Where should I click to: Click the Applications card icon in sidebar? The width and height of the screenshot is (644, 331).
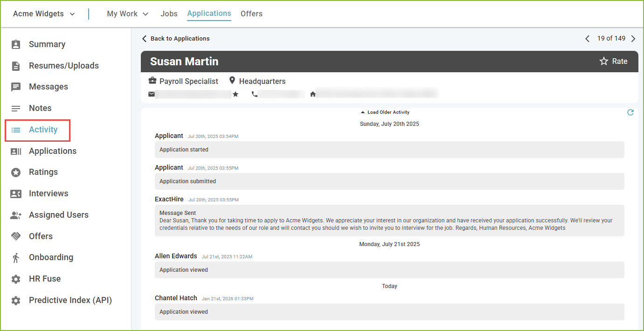(x=16, y=151)
